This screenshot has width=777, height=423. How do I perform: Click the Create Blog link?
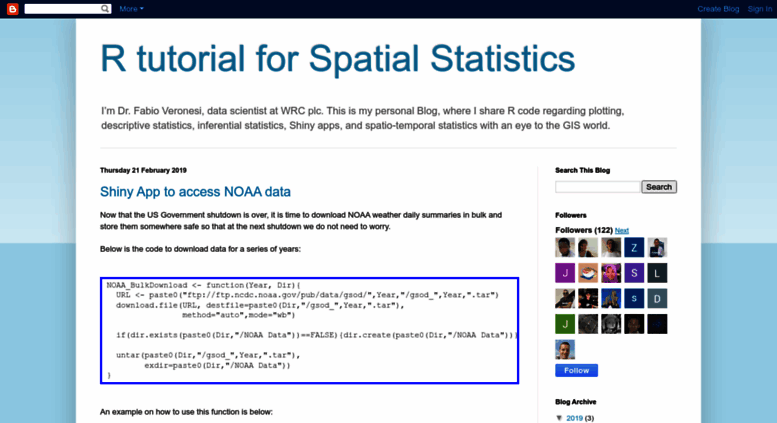pos(718,9)
